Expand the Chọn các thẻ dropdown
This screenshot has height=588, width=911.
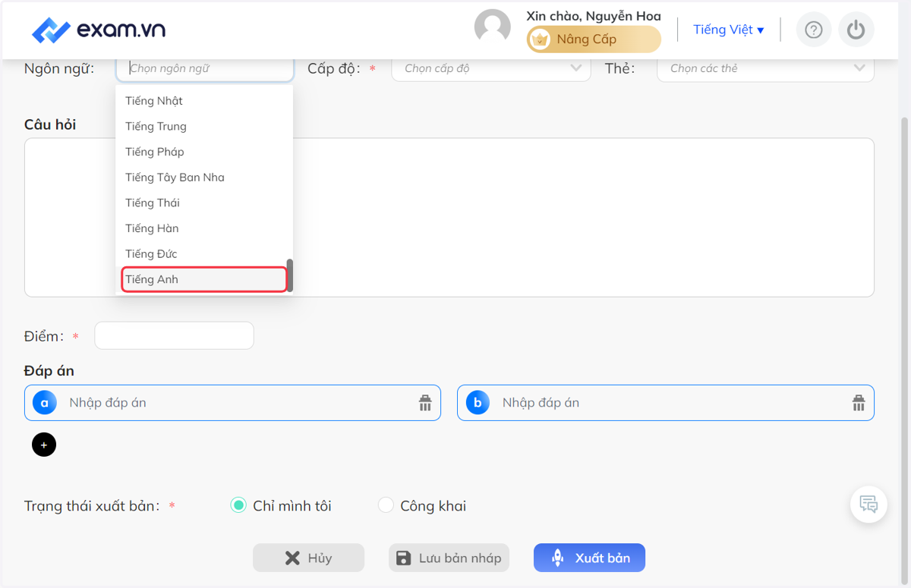[765, 68]
